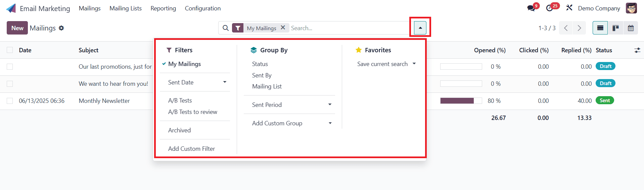644x190 pixels.
Task: Click the 26.67 opened average total
Action: point(498,118)
